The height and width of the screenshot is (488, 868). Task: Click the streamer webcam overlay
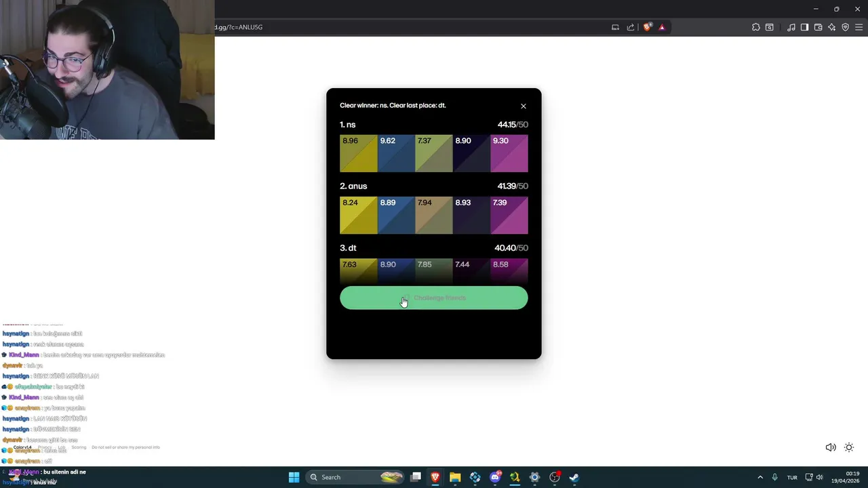pos(107,70)
